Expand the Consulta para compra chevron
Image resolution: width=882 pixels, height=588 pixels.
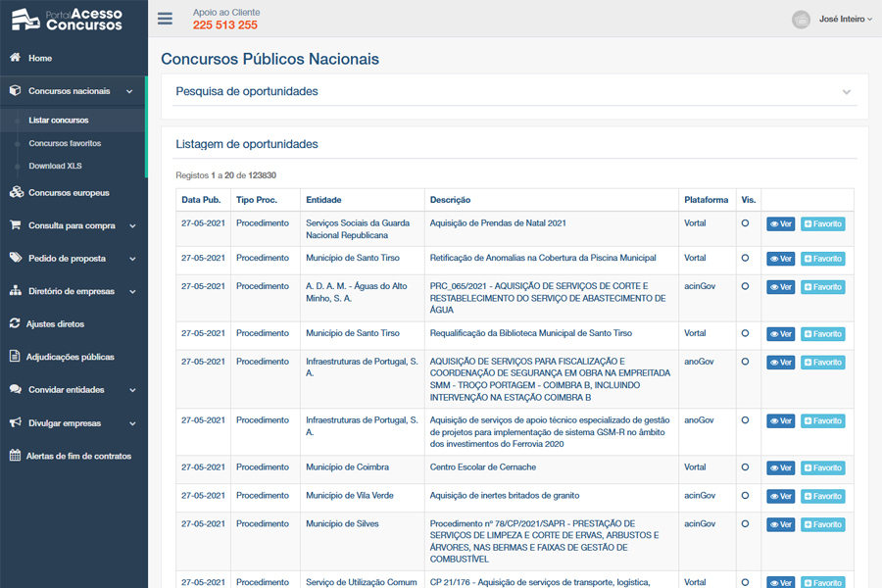132,226
